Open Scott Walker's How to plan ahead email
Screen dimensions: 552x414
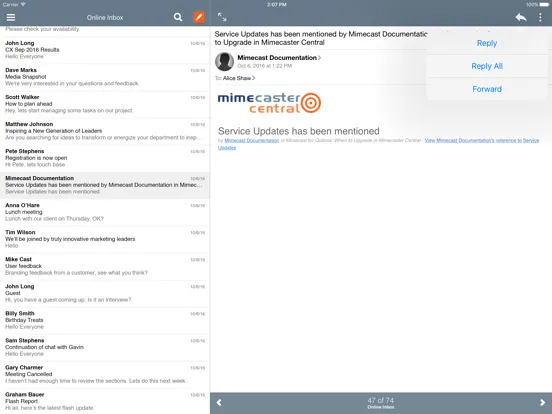(x=105, y=104)
